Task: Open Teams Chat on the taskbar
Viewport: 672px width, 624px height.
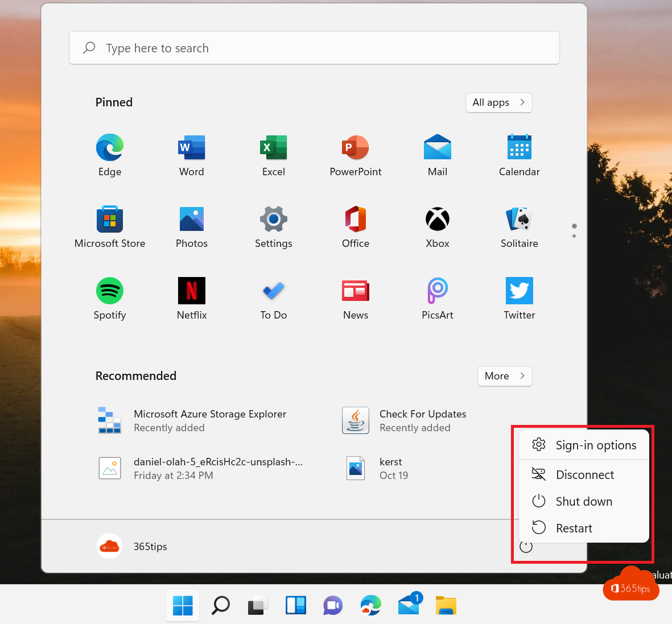Action: (x=333, y=605)
